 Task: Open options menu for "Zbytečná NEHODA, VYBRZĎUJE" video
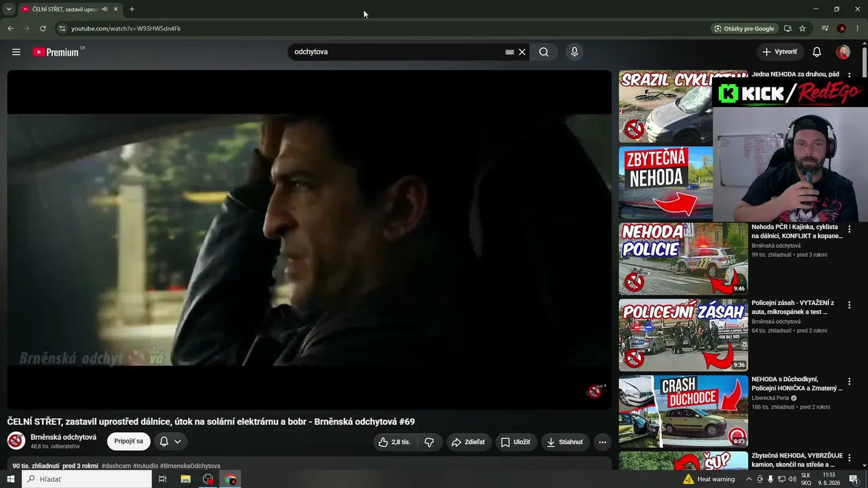(849, 457)
